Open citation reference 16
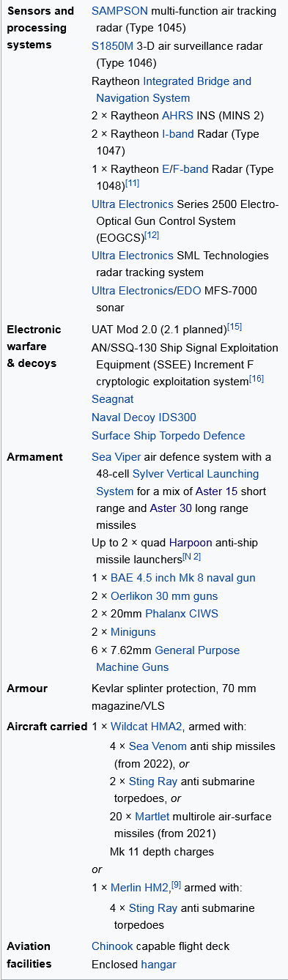 [x=256, y=379]
